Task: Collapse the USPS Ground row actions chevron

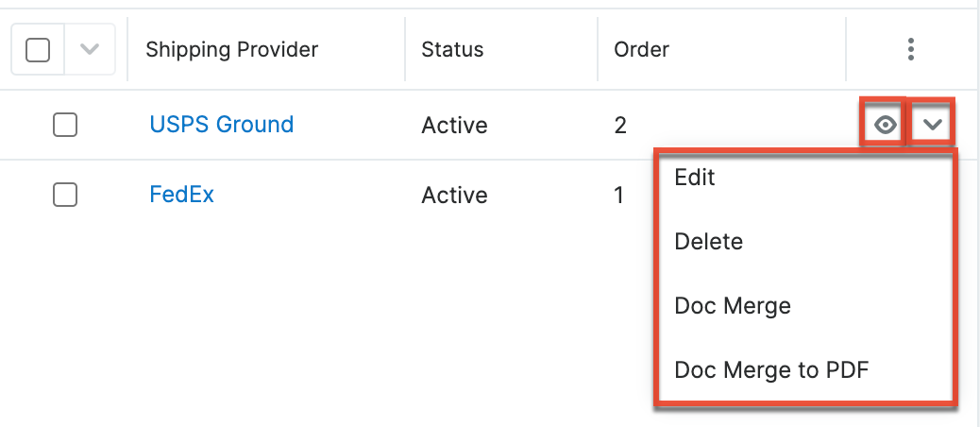Action: click(x=932, y=124)
